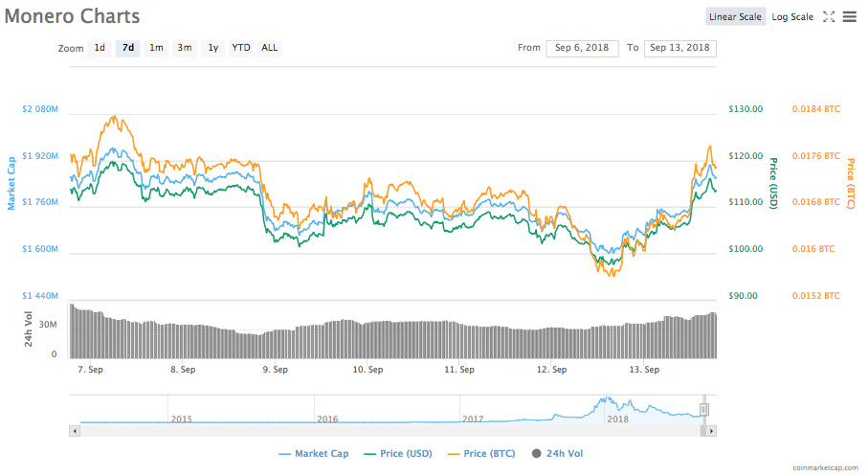
Task: Toggle 24h Vol legend circle
Action: point(536,453)
